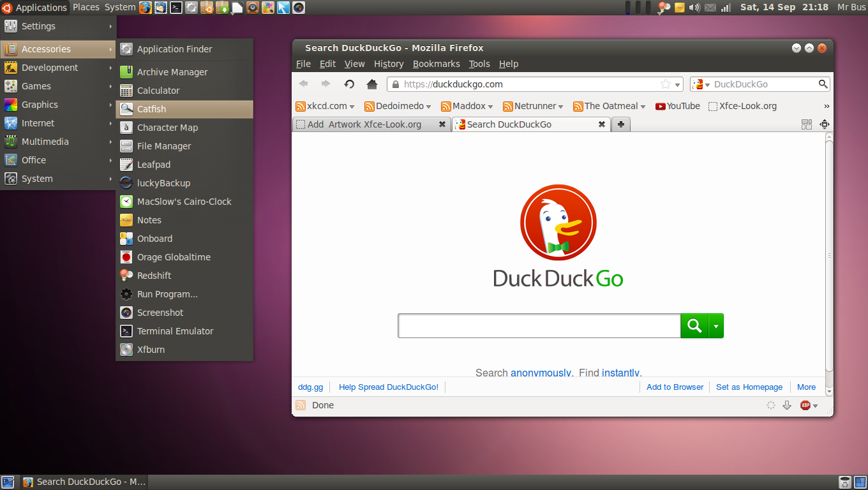Click Set as Homepage link

click(749, 387)
